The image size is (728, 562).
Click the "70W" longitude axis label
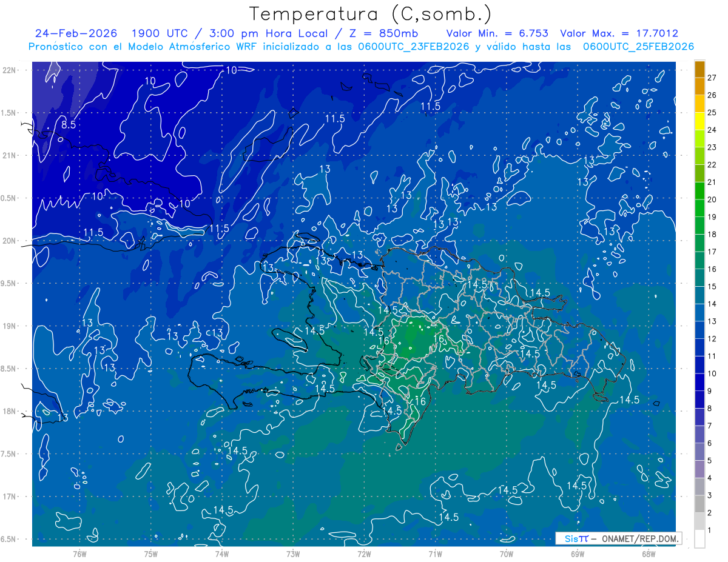tap(507, 554)
